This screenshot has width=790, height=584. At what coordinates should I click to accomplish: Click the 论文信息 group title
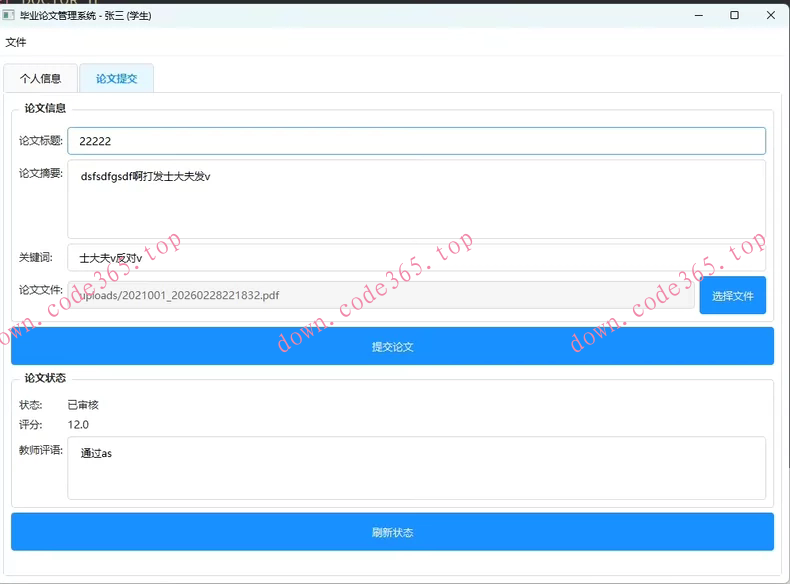point(45,108)
